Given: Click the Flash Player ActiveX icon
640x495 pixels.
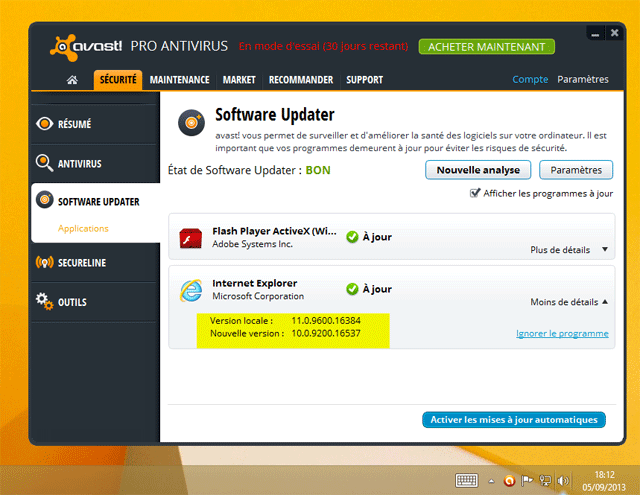Looking at the screenshot, I should pyautogui.click(x=191, y=238).
